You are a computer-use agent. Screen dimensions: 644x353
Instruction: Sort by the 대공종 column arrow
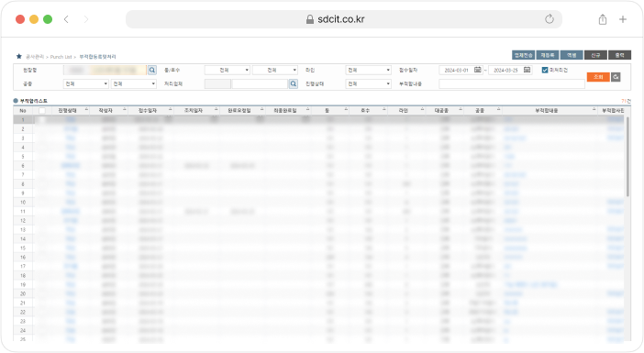click(x=461, y=110)
